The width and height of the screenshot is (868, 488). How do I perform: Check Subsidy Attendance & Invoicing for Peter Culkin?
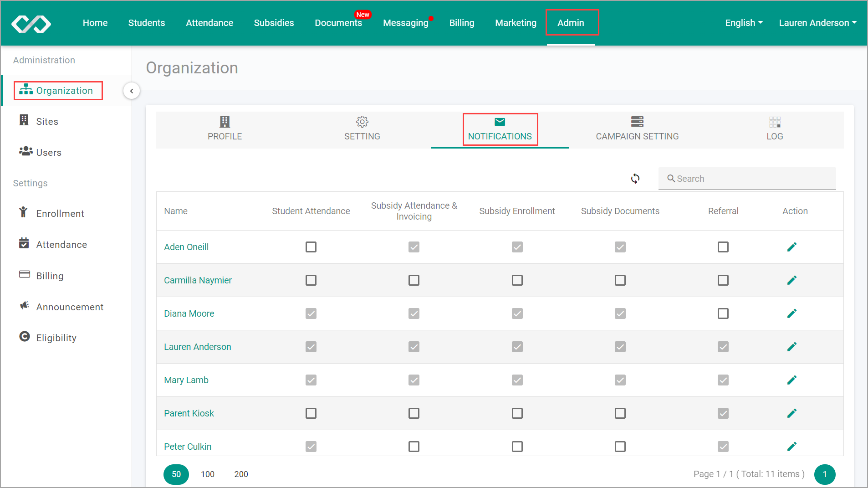414,447
